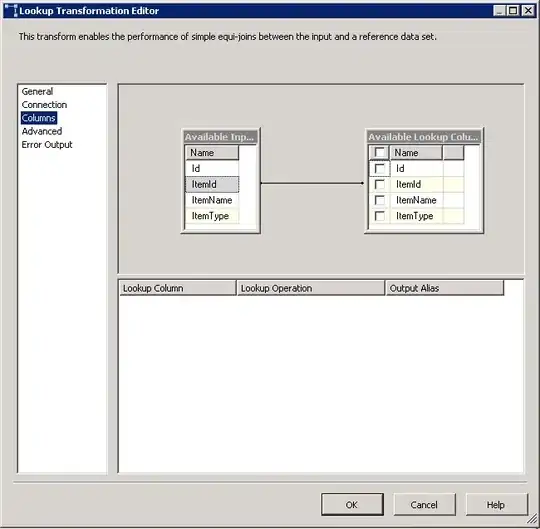Image resolution: width=540 pixels, height=529 pixels.
Task: Click the Name header in Available Lookup Columns
Action: (x=416, y=153)
